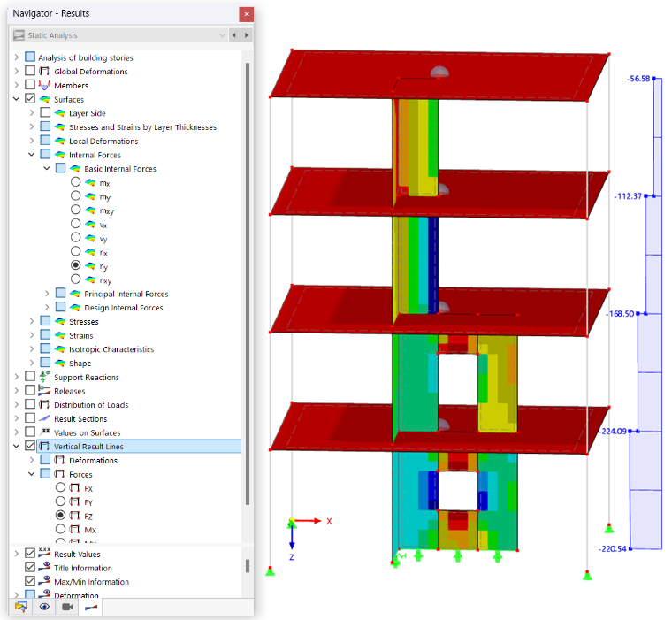Expand the Local Deformations node

[x=32, y=141]
